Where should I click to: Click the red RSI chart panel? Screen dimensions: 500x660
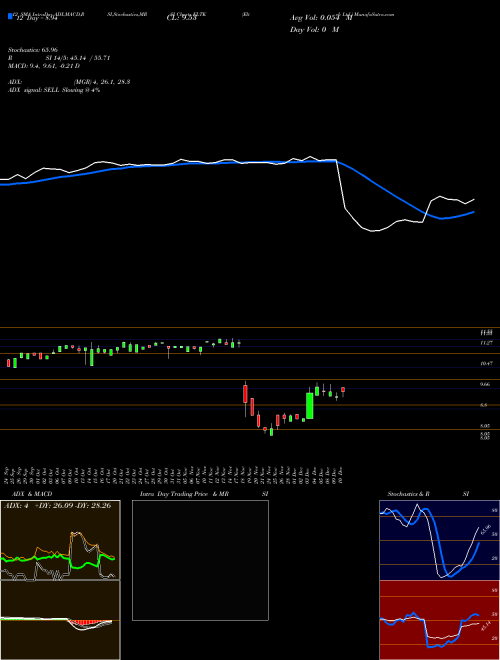point(439,620)
